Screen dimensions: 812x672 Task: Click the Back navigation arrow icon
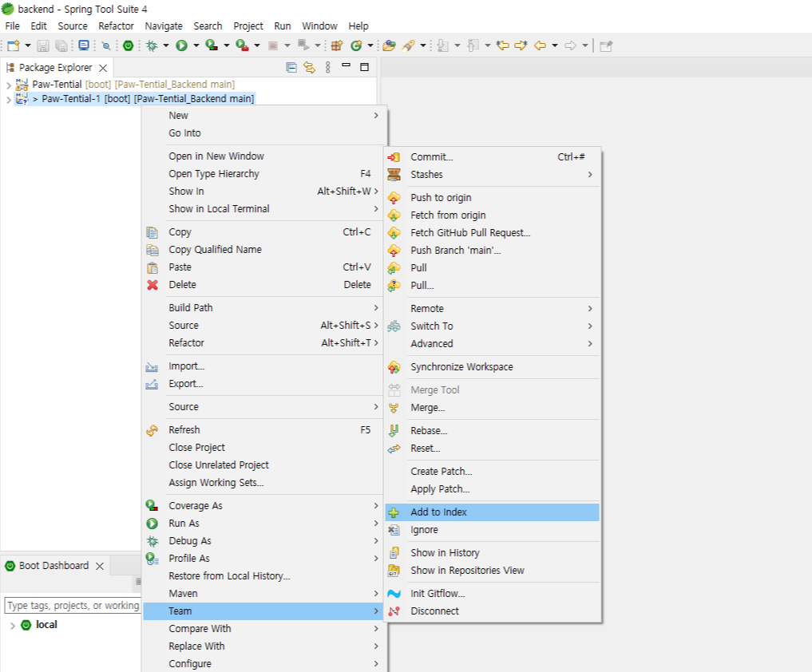tap(540, 45)
